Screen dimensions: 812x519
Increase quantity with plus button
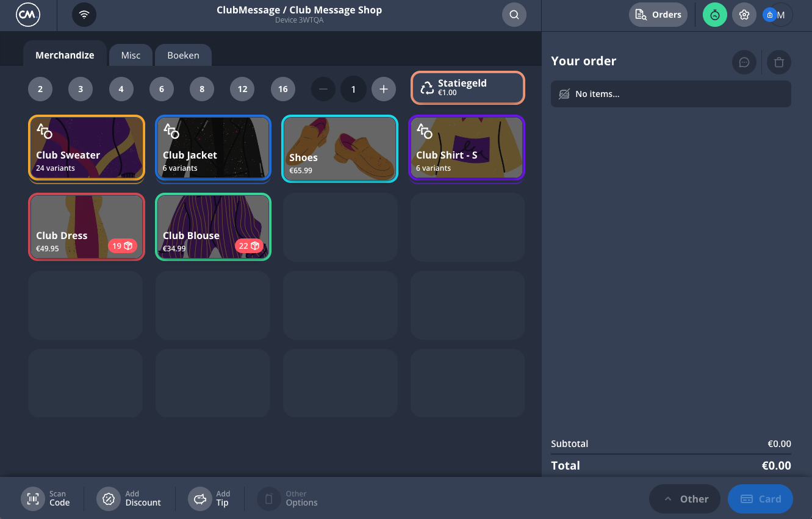[383, 90]
